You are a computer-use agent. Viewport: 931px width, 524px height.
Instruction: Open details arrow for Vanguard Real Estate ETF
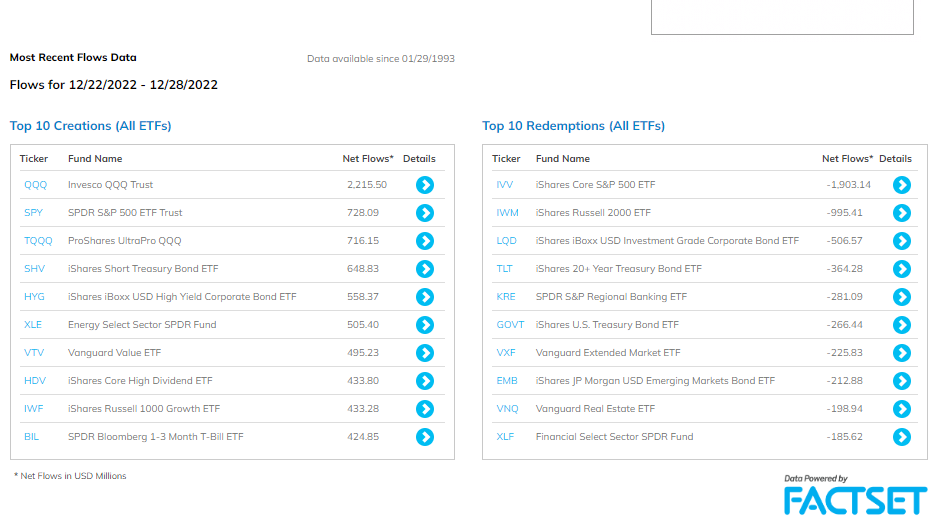click(x=901, y=409)
